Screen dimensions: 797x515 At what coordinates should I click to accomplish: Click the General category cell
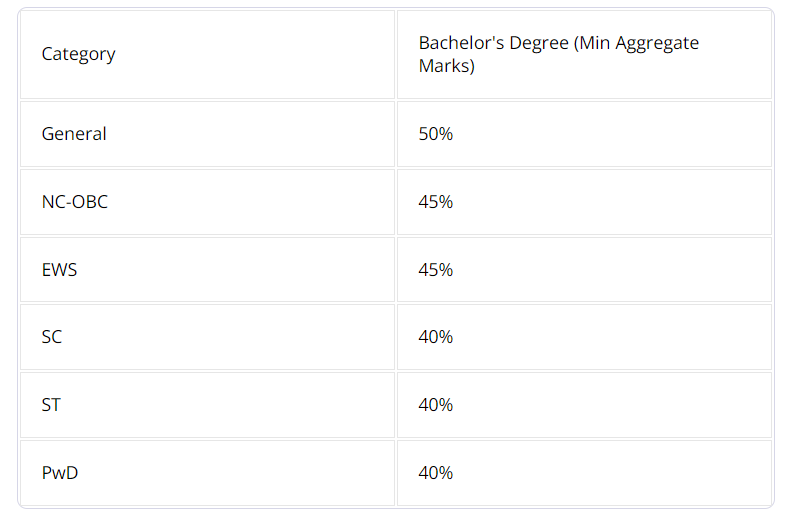click(207, 134)
